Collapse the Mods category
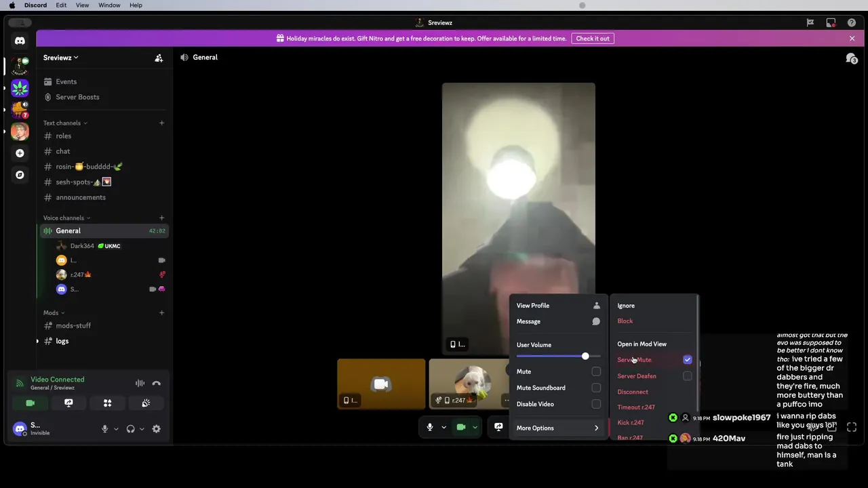This screenshot has height=488, width=868. click(x=54, y=312)
